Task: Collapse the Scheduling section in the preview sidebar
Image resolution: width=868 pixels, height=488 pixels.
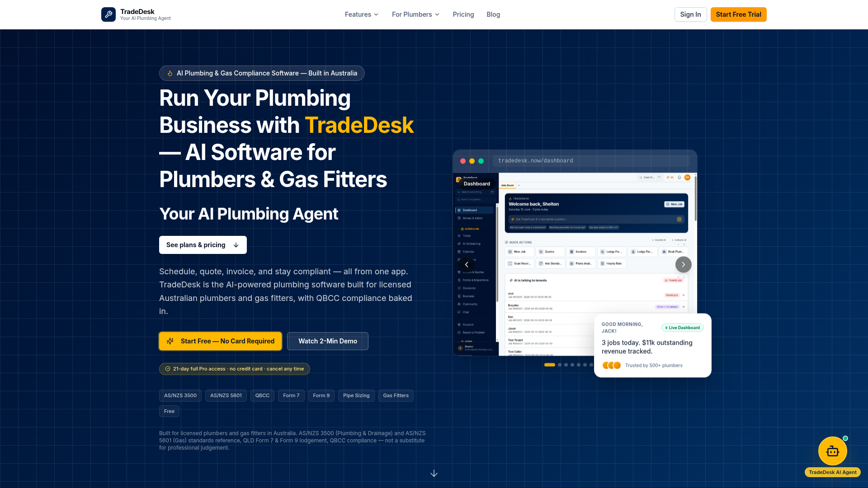Action: click(x=469, y=229)
